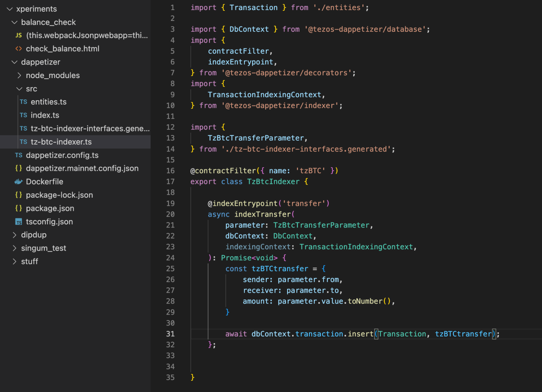The width and height of the screenshot is (542, 392).
Task: Click TzBtcIndexer class name in code
Action: (273, 182)
